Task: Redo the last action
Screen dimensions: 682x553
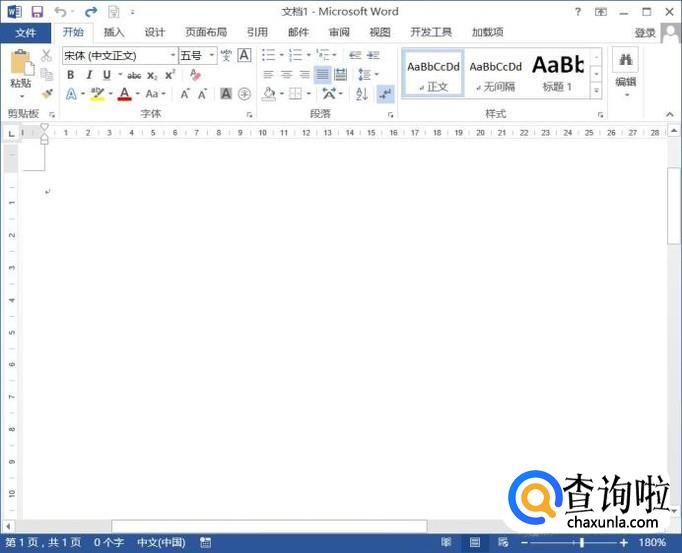Action: point(91,12)
